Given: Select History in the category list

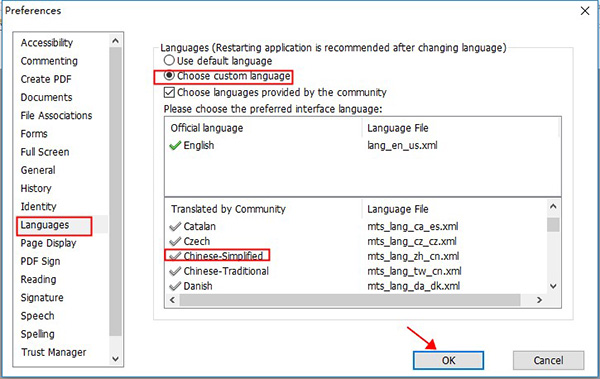Looking at the screenshot, I should (36, 188).
